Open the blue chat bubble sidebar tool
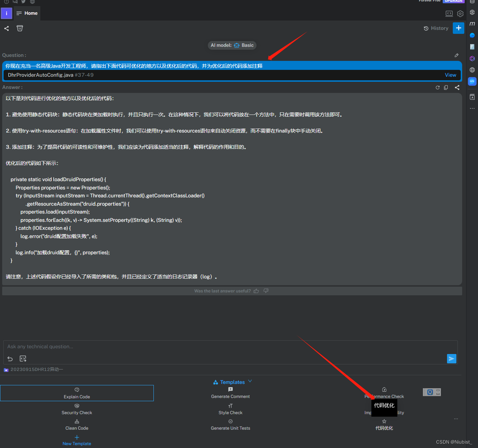 point(472,35)
